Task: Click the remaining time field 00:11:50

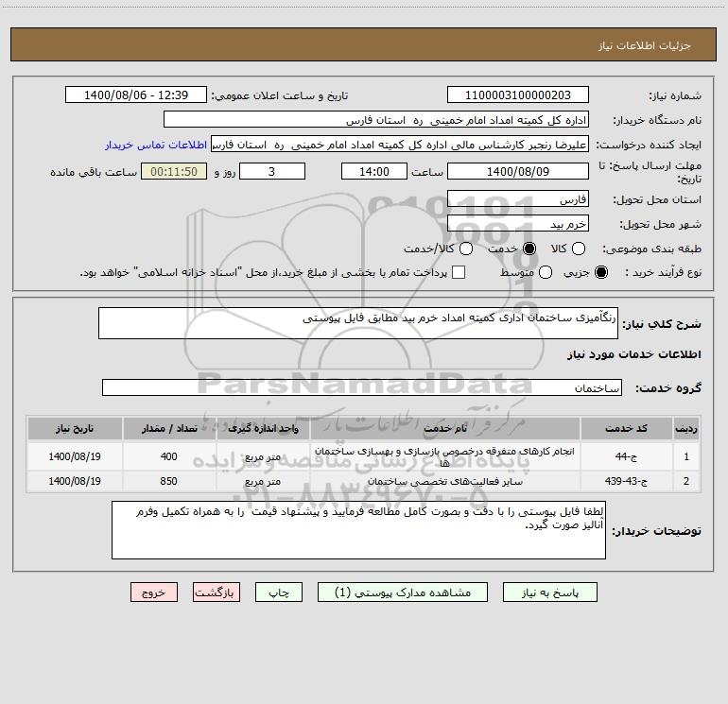Action: pyautogui.click(x=174, y=171)
